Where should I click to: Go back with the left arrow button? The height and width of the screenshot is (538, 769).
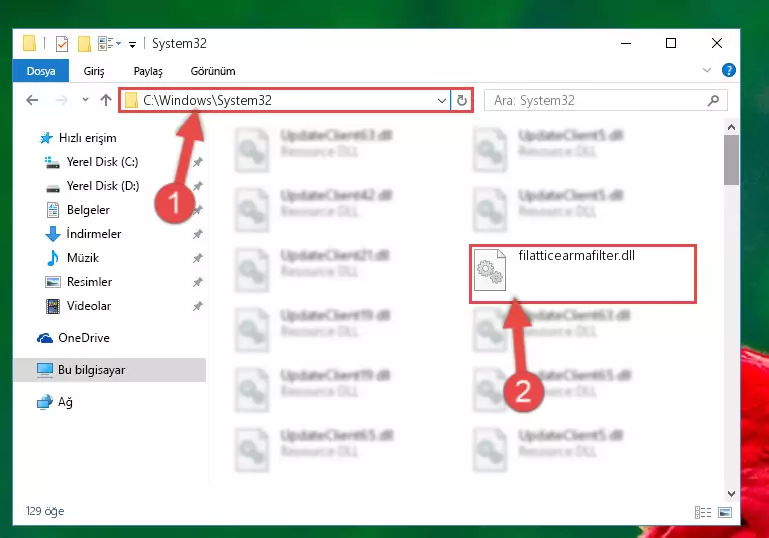[32, 100]
